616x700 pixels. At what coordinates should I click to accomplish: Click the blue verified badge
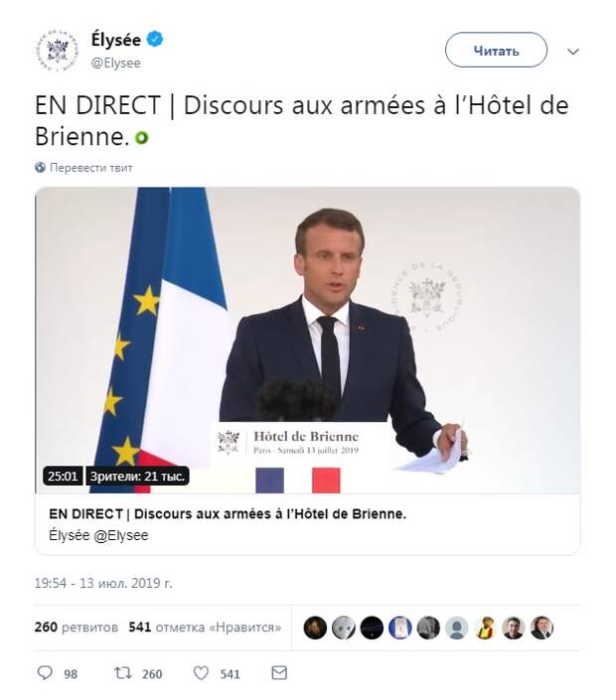(155, 40)
